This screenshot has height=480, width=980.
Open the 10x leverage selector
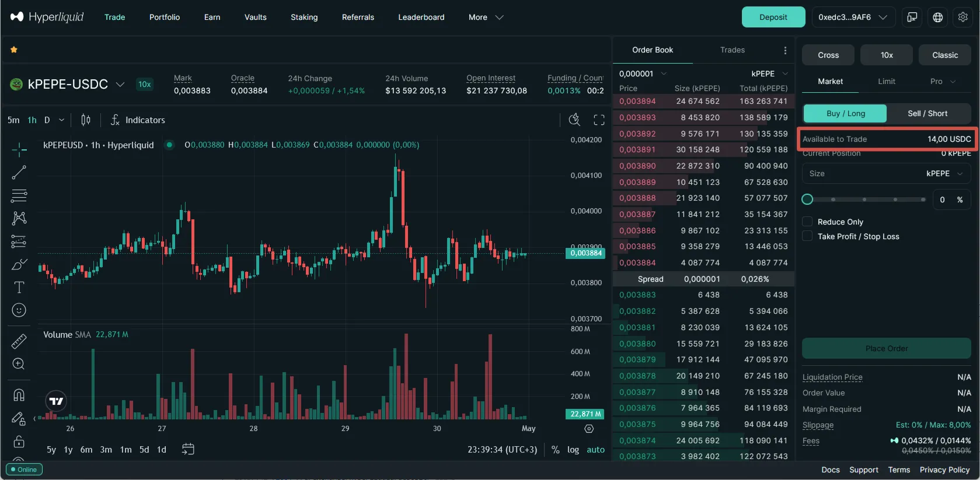coord(887,55)
